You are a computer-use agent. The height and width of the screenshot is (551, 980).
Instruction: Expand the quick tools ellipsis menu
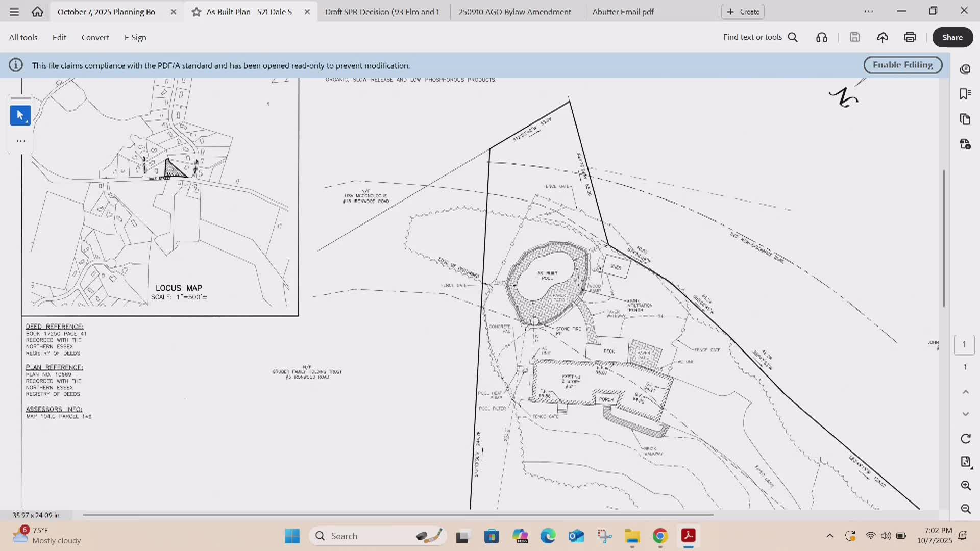point(20,141)
